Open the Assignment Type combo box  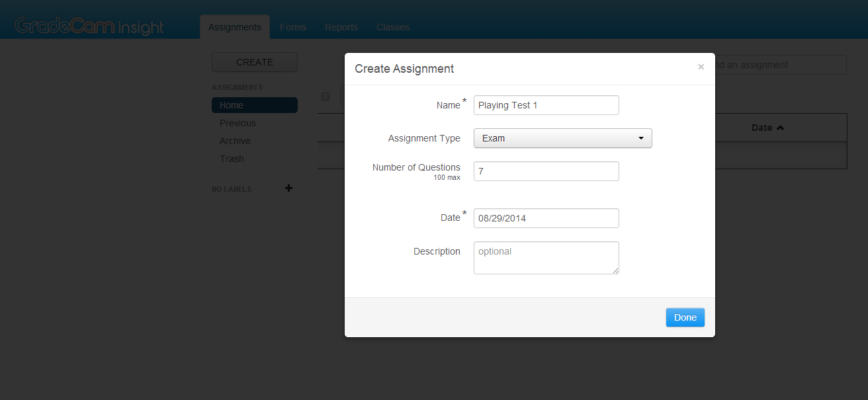pos(562,138)
